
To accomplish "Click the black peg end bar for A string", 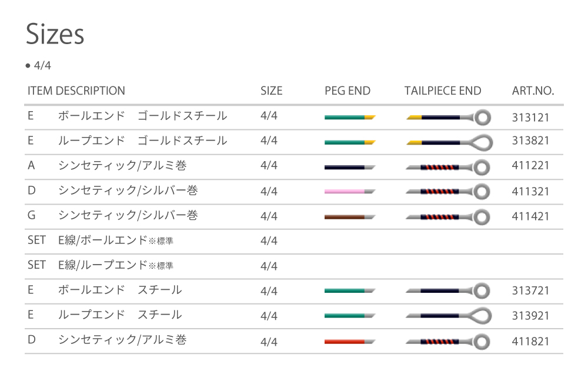I will tap(350, 167).
